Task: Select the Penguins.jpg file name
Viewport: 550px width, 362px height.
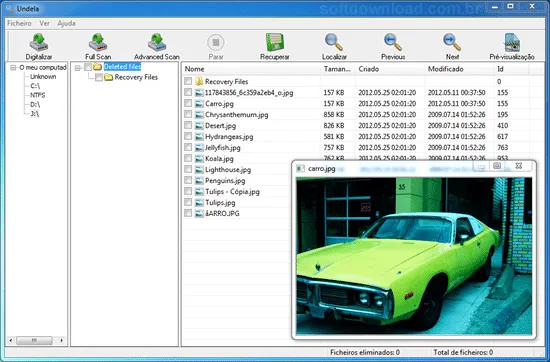Action: pos(225,181)
